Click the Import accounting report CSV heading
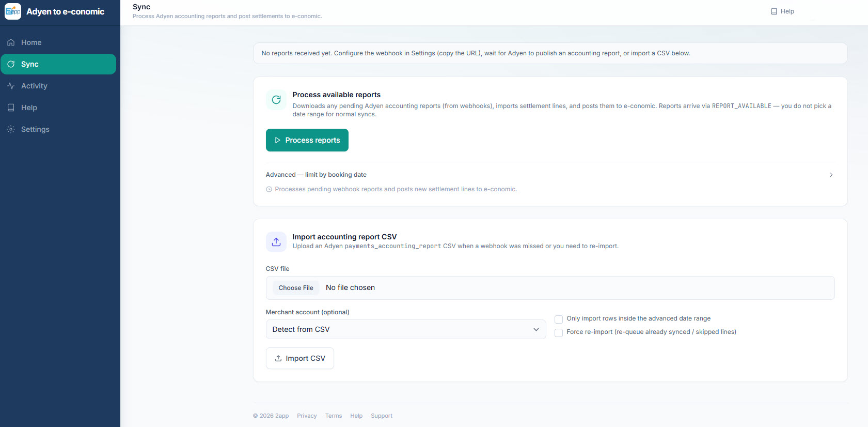Screen dimensions: 868x427 click(345, 237)
